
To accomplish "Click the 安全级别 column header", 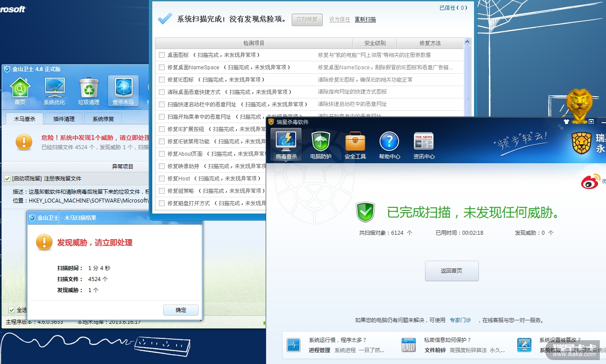I will (x=375, y=43).
